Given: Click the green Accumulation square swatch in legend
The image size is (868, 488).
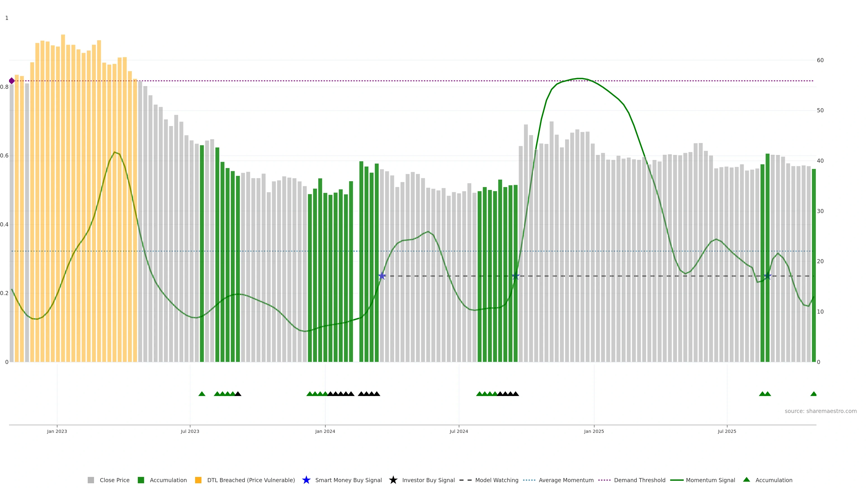Looking at the screenshot, I should (141, 480).
